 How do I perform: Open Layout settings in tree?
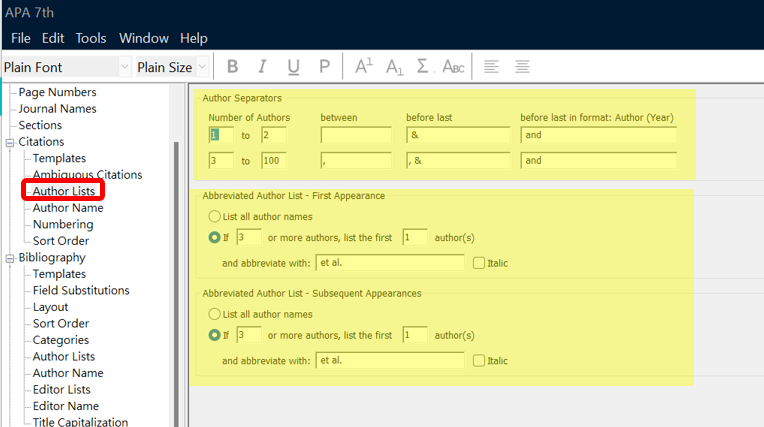50,307
